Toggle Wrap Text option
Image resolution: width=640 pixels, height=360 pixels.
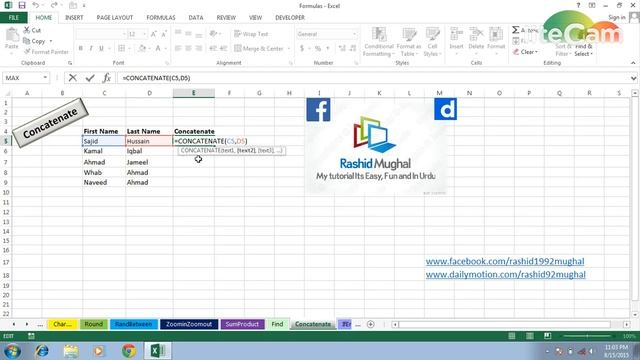[x=251, y=34]
